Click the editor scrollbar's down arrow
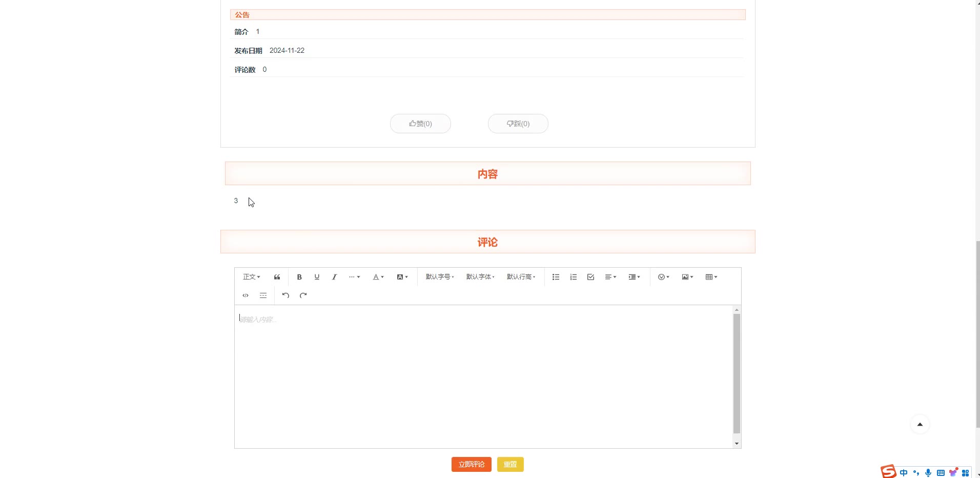980x478 pixels. pyautogui.click(x=737, y=444)
